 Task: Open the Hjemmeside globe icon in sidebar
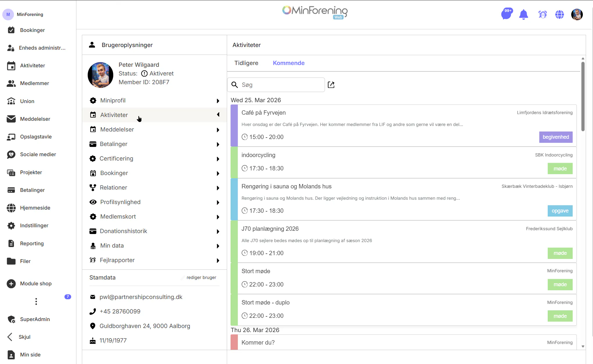pos(11,208)
